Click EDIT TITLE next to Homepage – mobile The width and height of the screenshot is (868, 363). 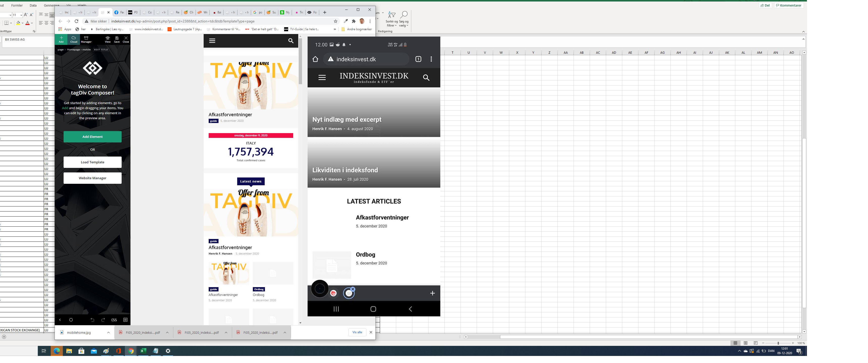pos(101,49)
